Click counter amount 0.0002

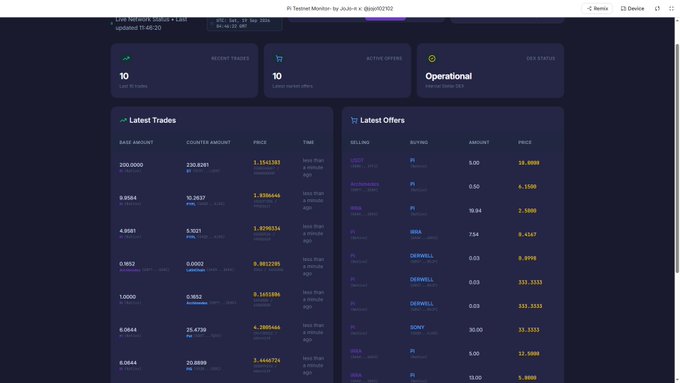195,264
